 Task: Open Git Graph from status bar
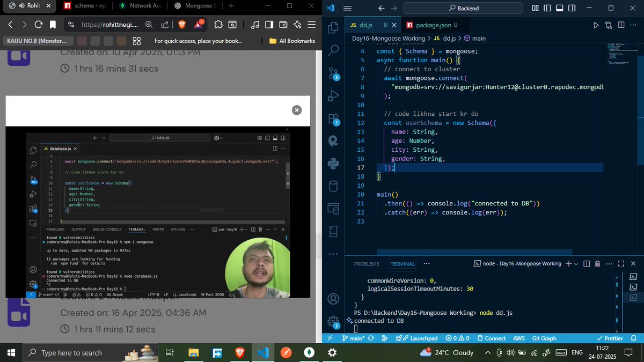click(x=544, y=338)
